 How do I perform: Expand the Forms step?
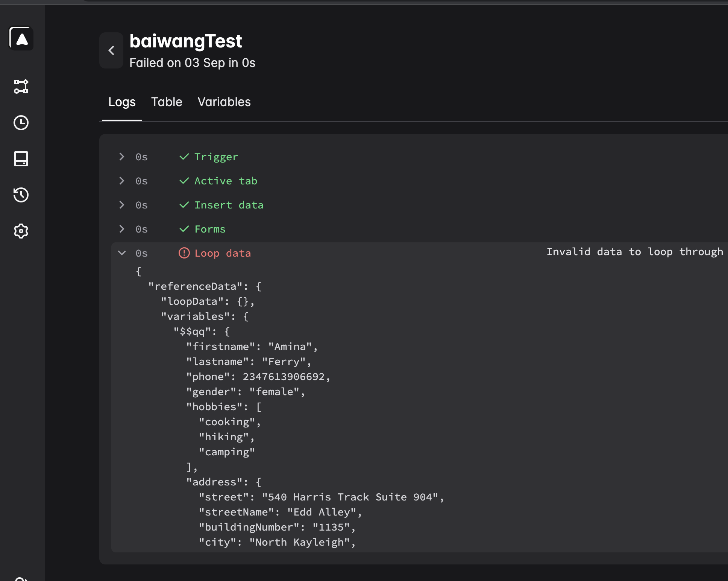121,229
